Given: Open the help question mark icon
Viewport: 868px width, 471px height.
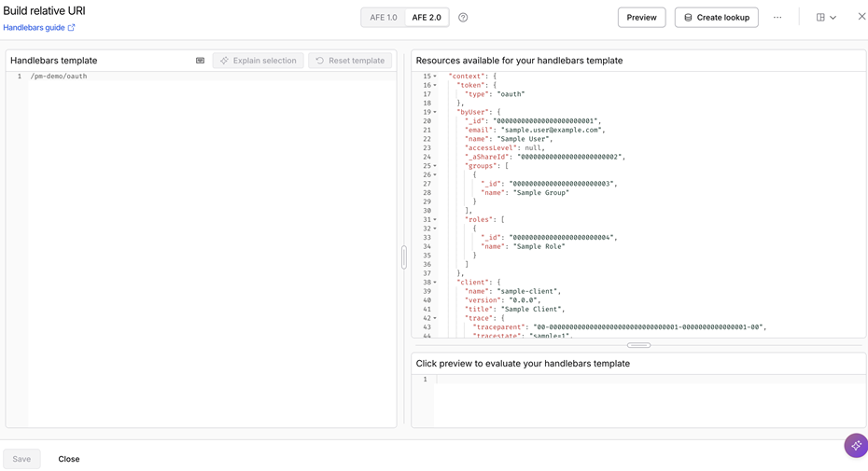Looking at the screenshot, I should [x=463, y=17].
